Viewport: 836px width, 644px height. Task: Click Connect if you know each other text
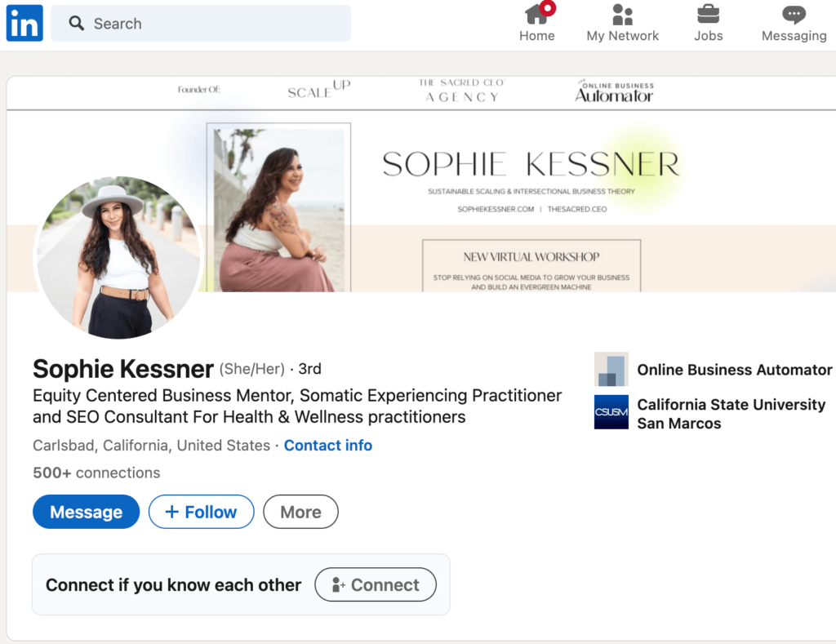coord(173,585)
